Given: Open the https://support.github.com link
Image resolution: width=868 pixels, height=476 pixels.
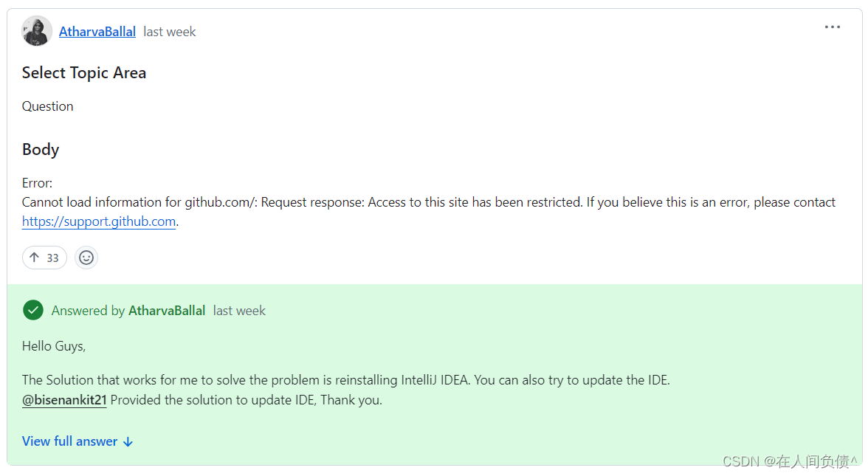Looking at the screenshot, I should (99, 221).
